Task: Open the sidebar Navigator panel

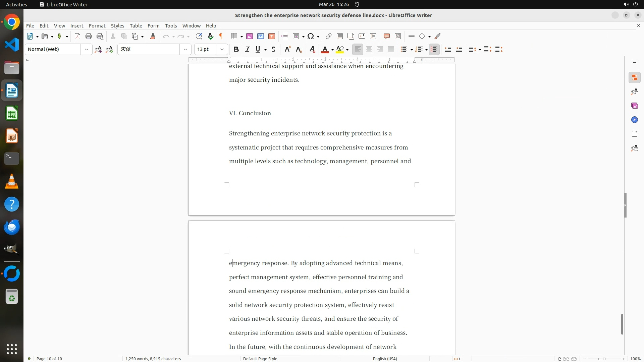Action: (634, 120)
